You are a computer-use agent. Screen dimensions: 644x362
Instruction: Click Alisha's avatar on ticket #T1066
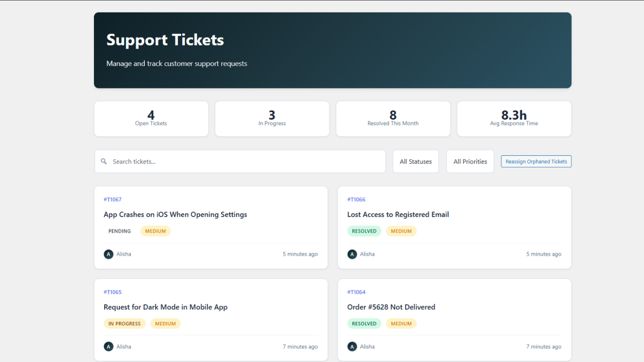pos(352,254)
